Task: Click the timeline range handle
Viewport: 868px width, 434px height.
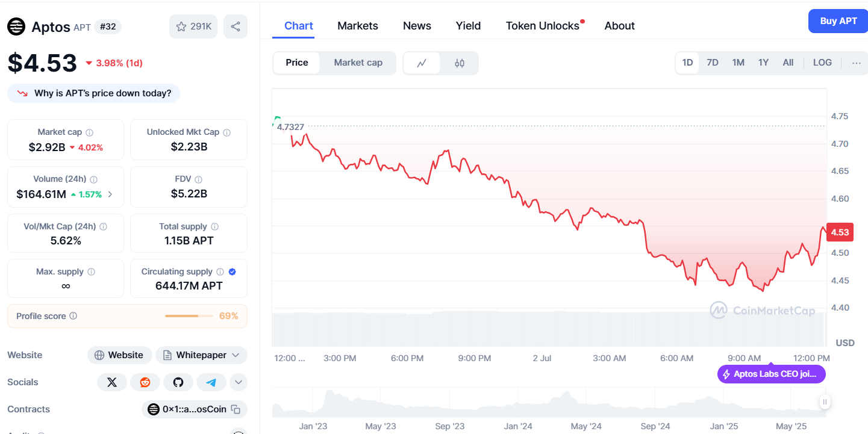Action: click(825, 401)
